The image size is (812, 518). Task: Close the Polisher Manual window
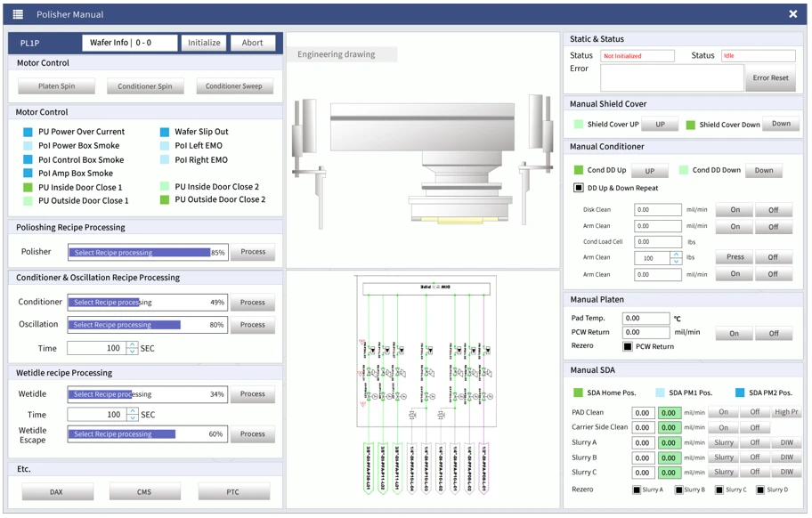point(792,14)
